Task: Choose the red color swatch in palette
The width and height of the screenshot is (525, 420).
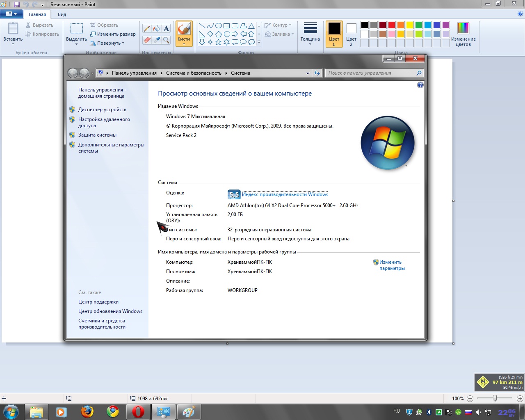Action: 392,25
